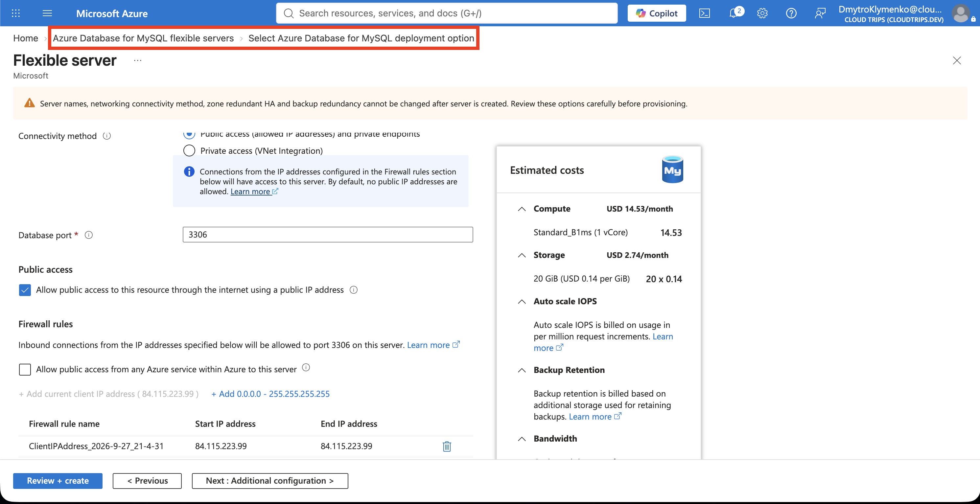Viewport: 980px width, 504px height.
Task: Click the USD 2.74/month storage total
Action: pos(638,255)
